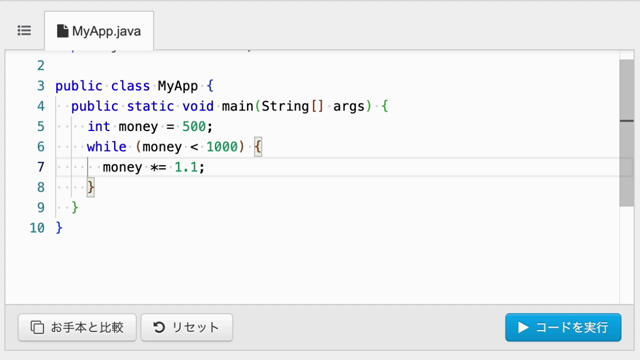Image resolution: width=640 pixels, height=360 pixels.
Task: Click the highlighted closing brace on line 8
Action: pyautogui.click(x=91, y=187)
